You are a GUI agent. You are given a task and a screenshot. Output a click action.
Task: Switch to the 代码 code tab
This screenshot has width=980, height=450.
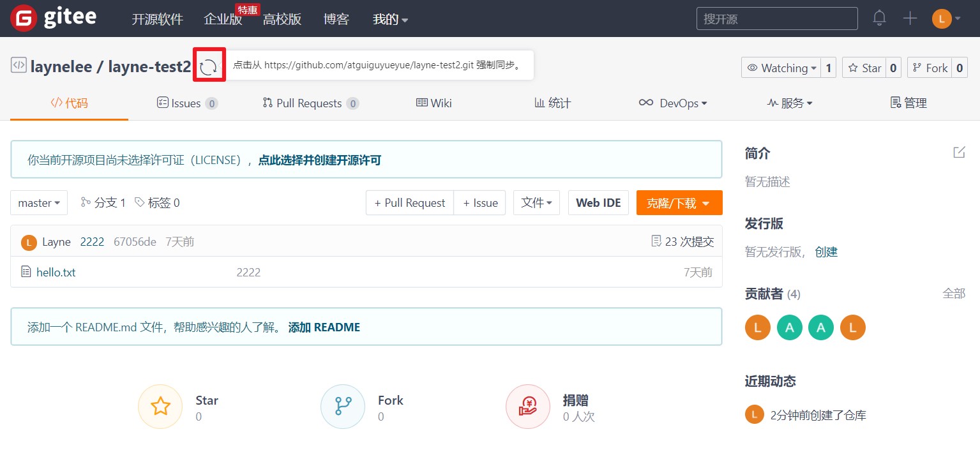69,103
